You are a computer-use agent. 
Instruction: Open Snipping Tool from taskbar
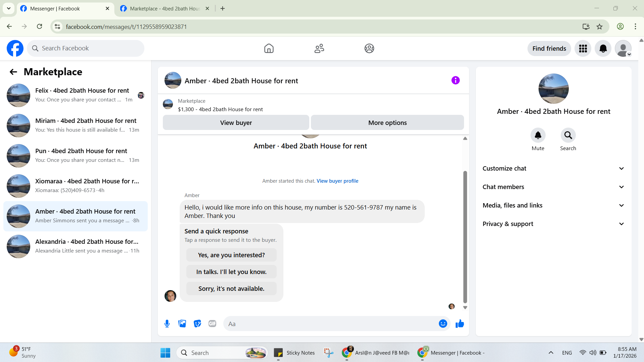(x=328, y=353)
